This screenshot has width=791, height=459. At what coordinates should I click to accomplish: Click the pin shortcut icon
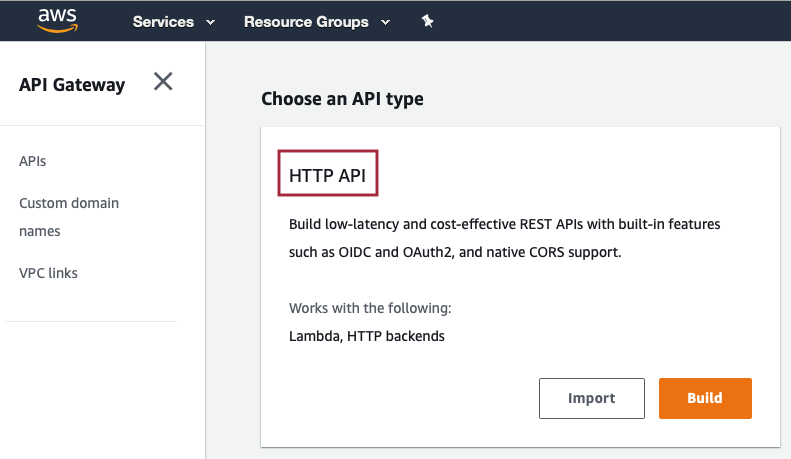tap(427, 21)
